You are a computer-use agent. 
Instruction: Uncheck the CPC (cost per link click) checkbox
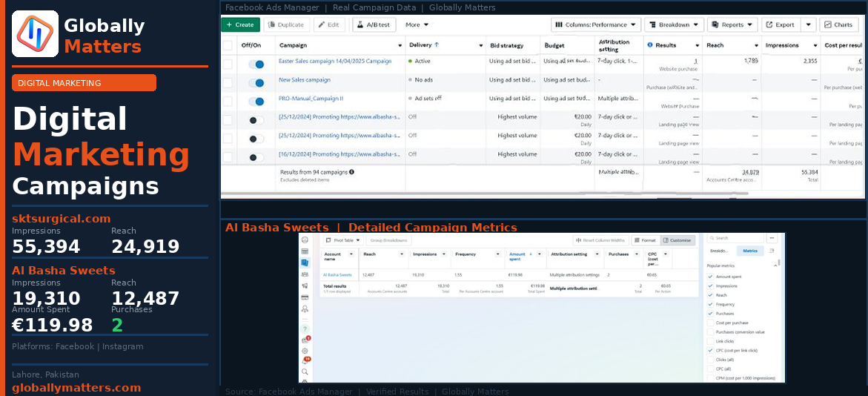(x=710, y=351)
